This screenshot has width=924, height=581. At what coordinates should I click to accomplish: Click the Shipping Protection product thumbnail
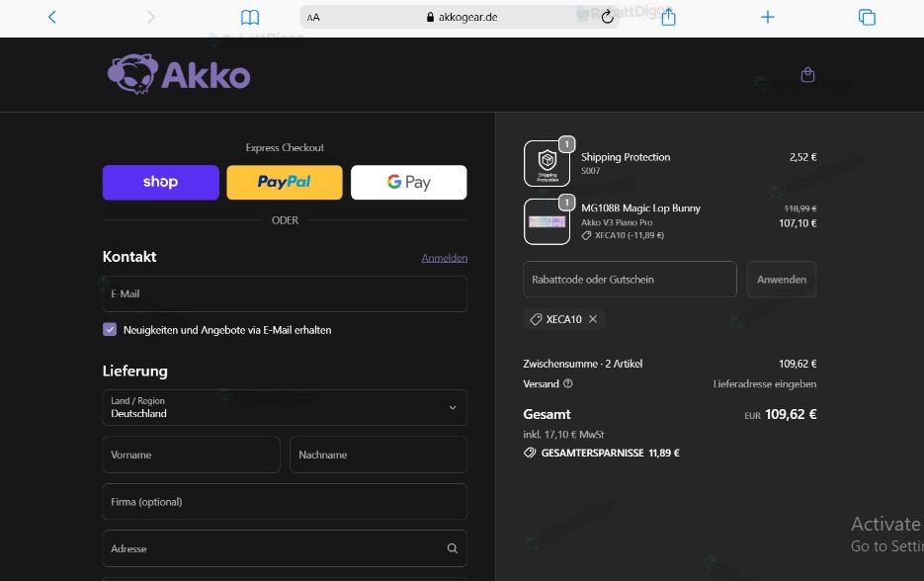[x=546, y=163]
